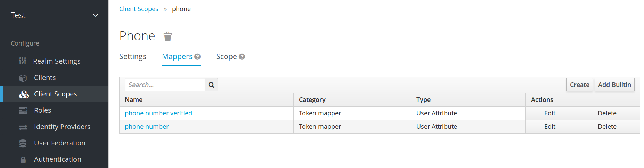Click the magnifier search button
Screen dimensions: 644x168
[211, 85]
